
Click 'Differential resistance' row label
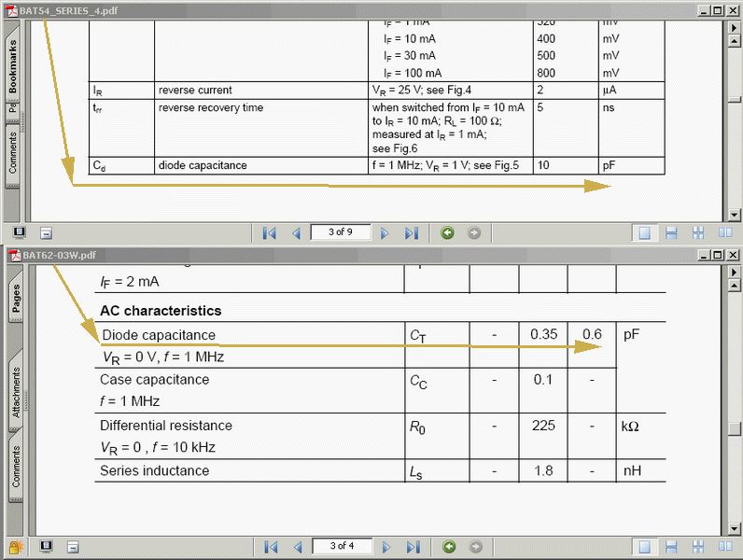point(166,426)
